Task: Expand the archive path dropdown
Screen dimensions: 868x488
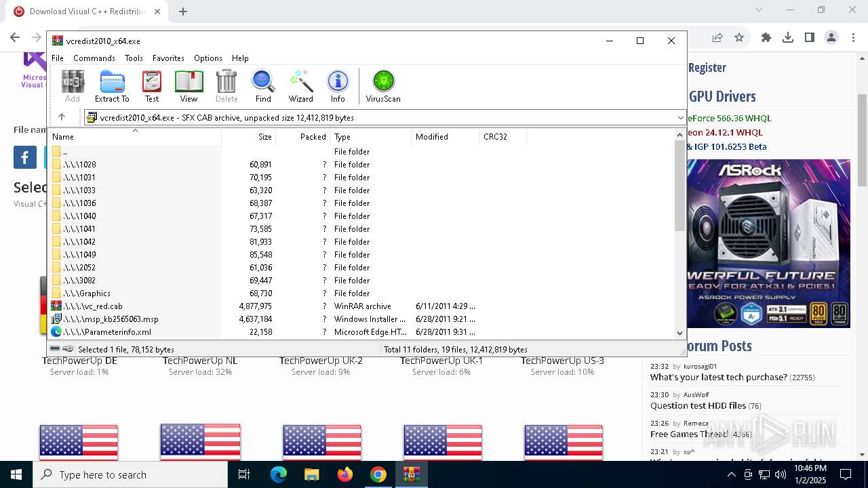Action: tap(680, 117)
